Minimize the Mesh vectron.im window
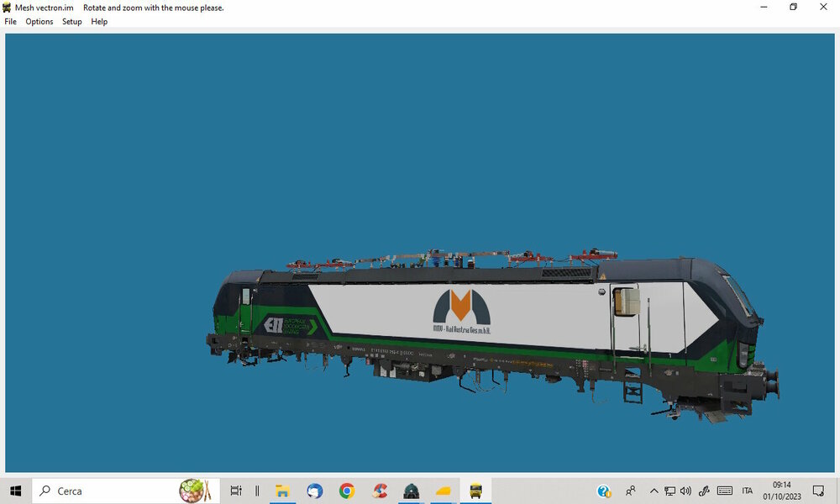 764,7
